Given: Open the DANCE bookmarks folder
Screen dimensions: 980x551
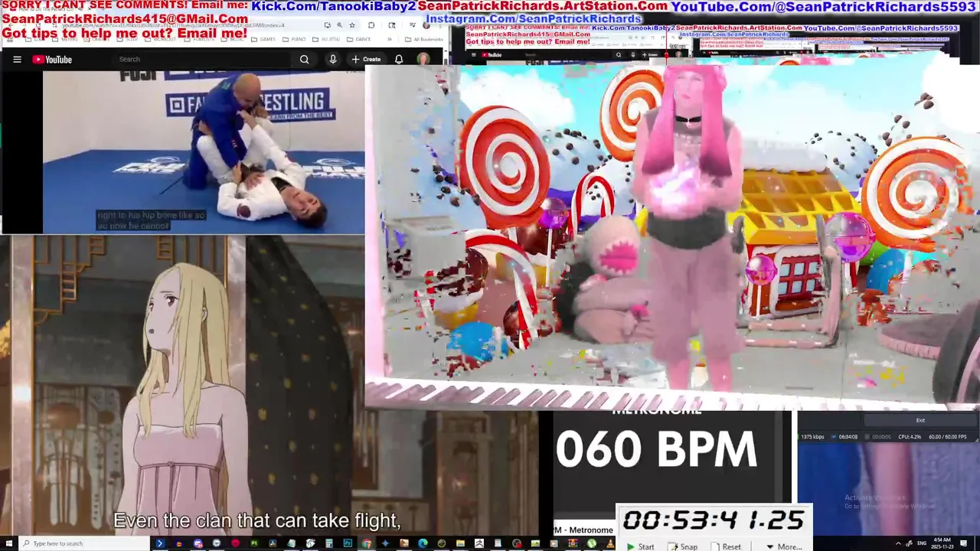Looking at the screenshot, I should coord(359,39).
